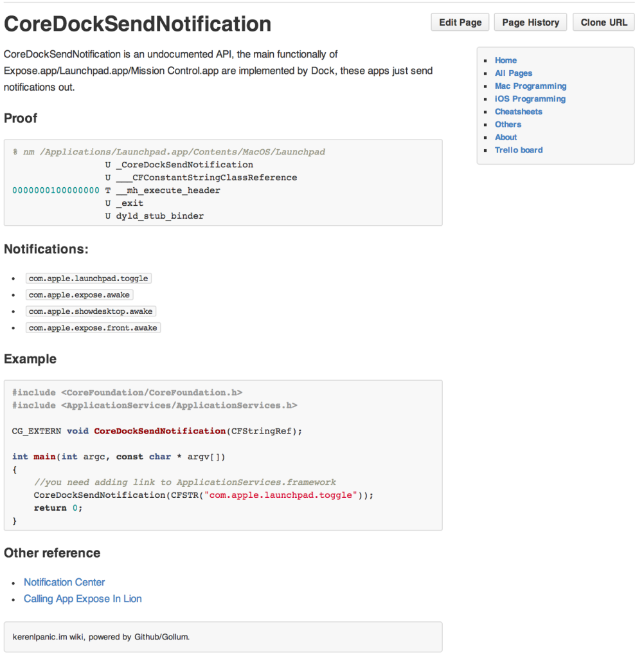Click the CoreDockSendNotification page title
Image resolution: width=644 pixels, height=658 pixels.
(x=138, y=24)
